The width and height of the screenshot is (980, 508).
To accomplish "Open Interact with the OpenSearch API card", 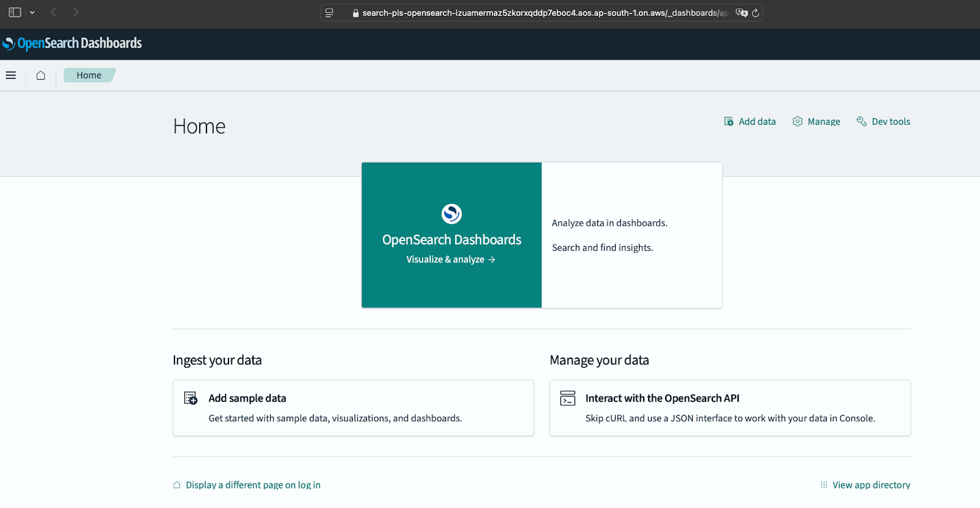I will coord(730,408).
